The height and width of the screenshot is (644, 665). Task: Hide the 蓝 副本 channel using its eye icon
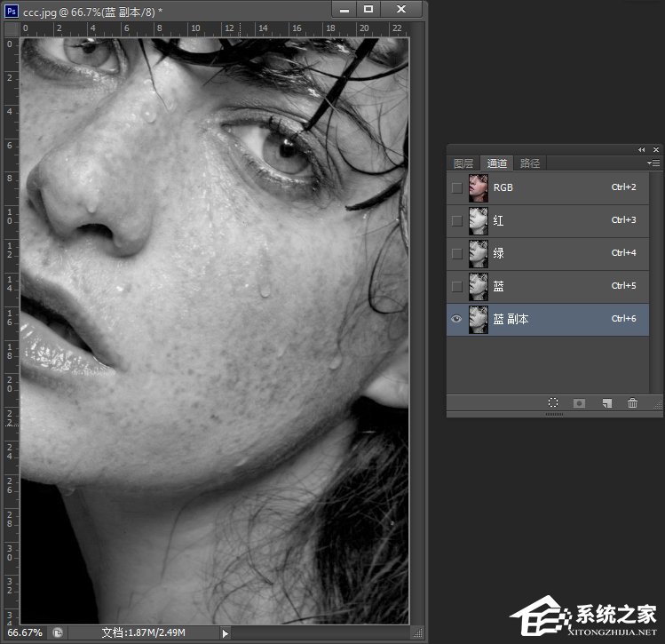point(456,320)
